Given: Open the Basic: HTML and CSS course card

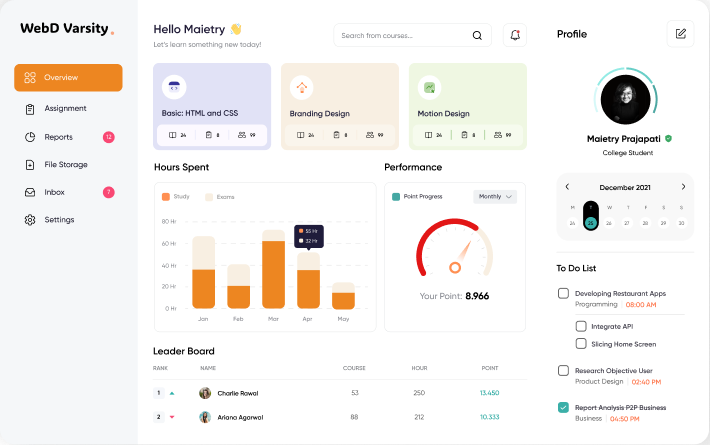Looking at the screenshot, I should pos(212,106).
